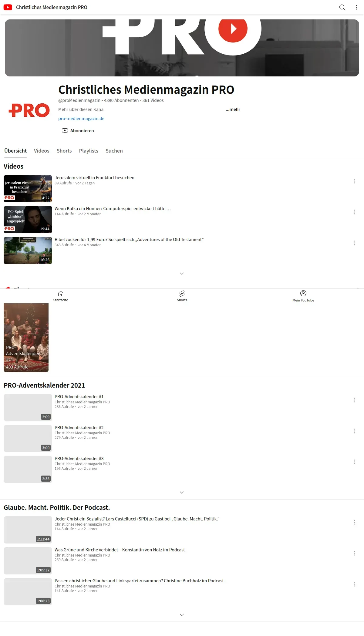Click the channel banner image
Viewport: 364px width, 636px height.
tap(182, 48)
